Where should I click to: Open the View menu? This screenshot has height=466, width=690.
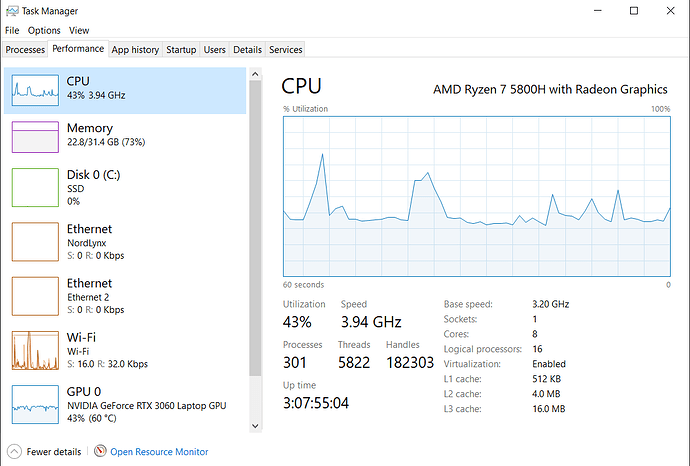(79, 30)
